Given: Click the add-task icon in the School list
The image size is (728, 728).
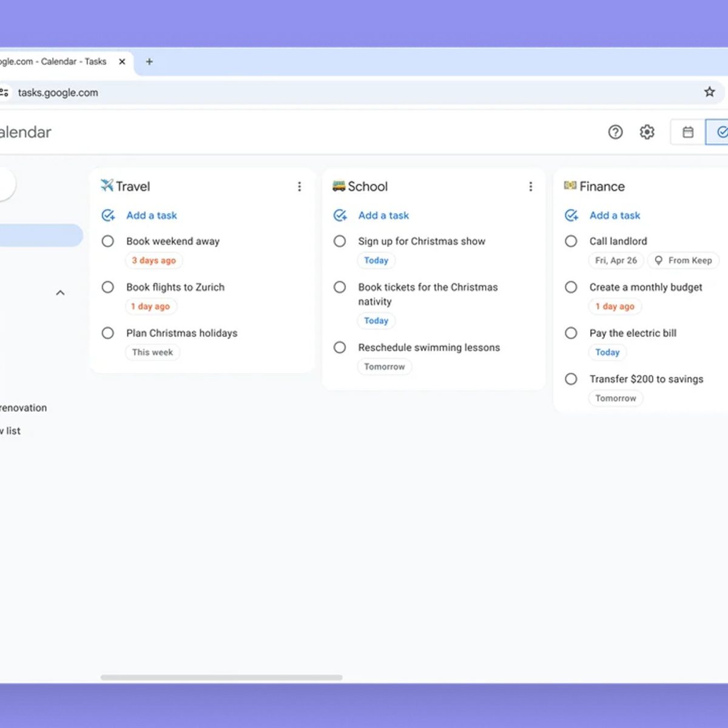Looking at the screenshot, I should click(340, 215).
